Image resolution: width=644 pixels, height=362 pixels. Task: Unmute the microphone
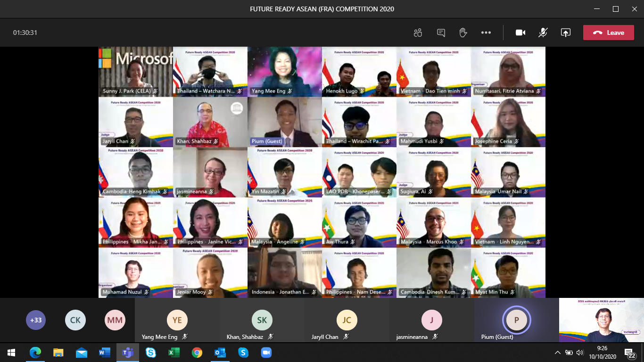point(543,33)
